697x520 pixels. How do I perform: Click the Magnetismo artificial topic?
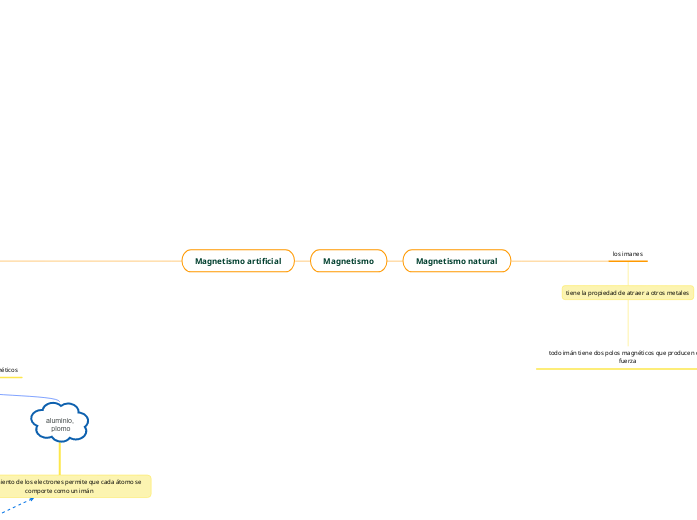pyautogui.click(x=238, y=261)
